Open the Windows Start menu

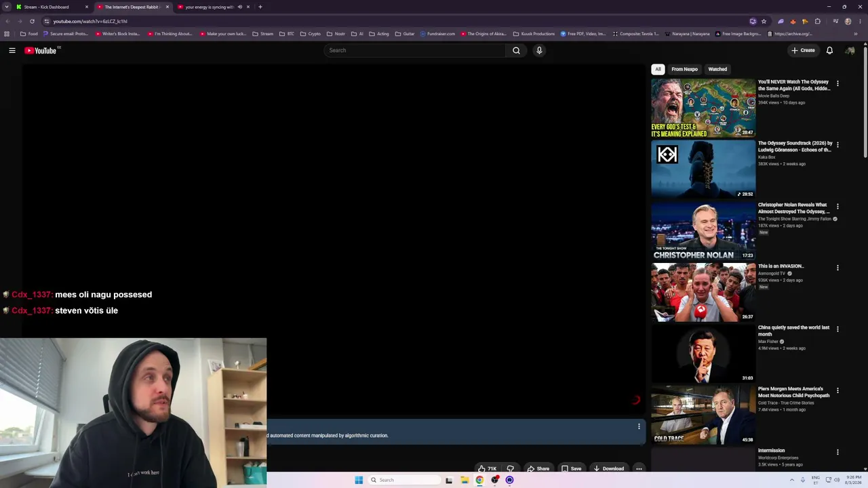359,480
